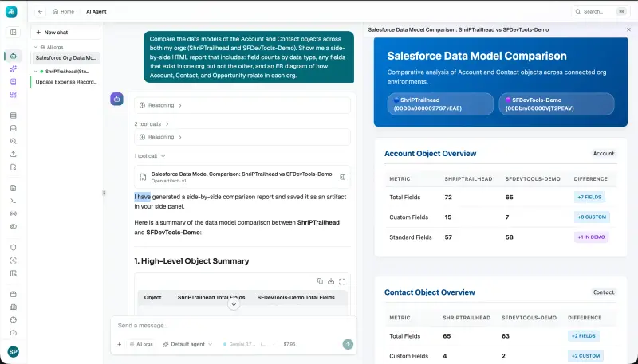This screenshot has width=638, height=364.
Task: Open the purple notebook icon in sidebar
Action: point(13,82)
